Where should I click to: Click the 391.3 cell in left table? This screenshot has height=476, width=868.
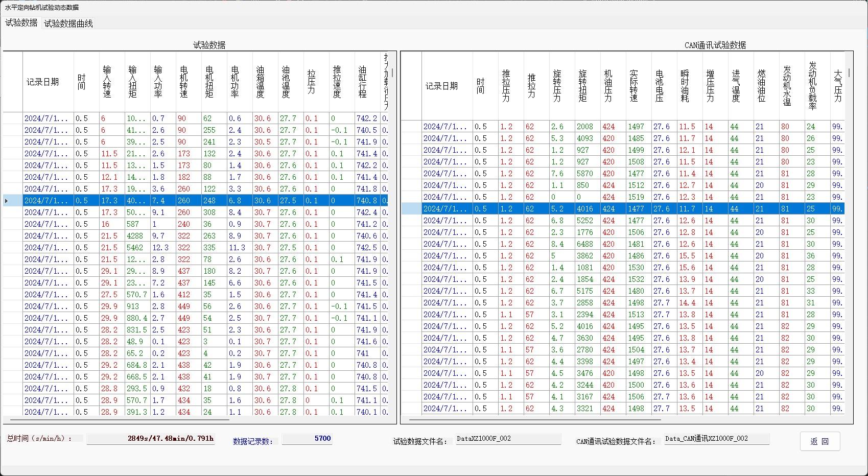(137, 412)
